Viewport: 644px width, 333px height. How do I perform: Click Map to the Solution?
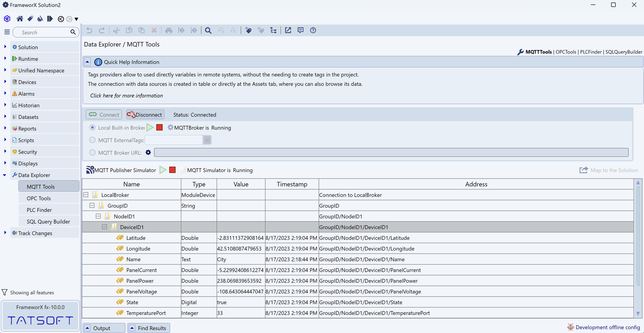pos(608,170)
